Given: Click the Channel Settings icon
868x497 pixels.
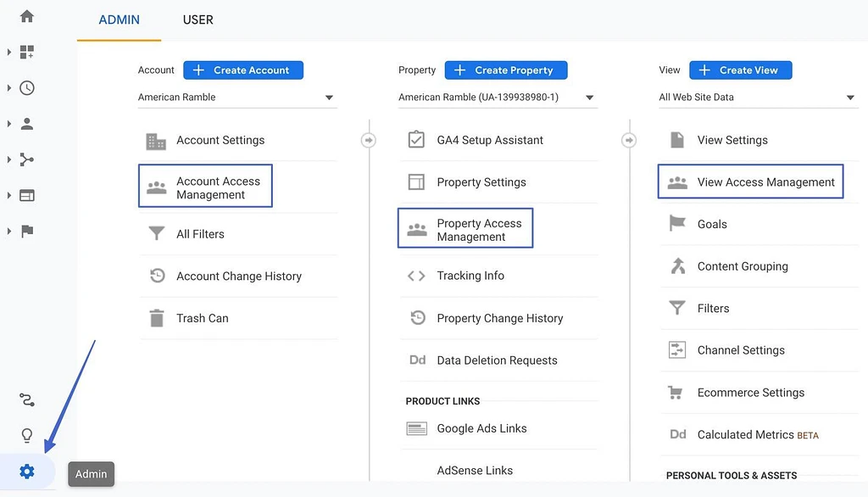Looking at the screenshot, I should point(677,349).
